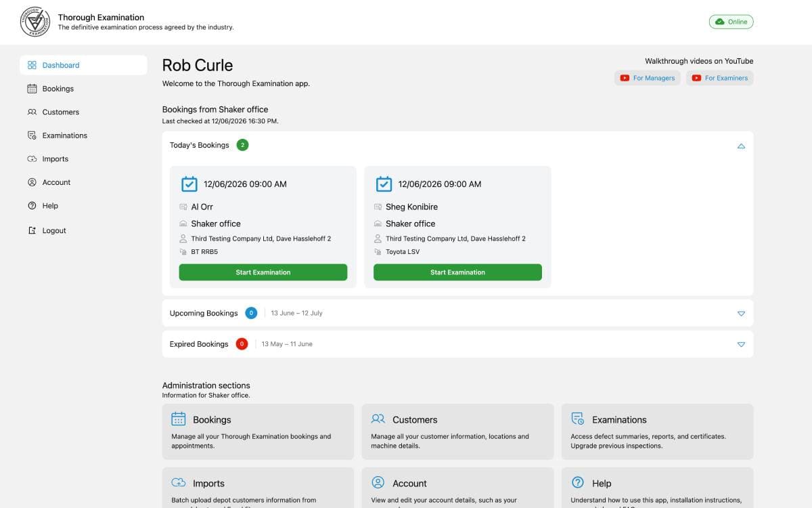Click 'Walkthrough videos on YouTube' text

click(699, 61)
